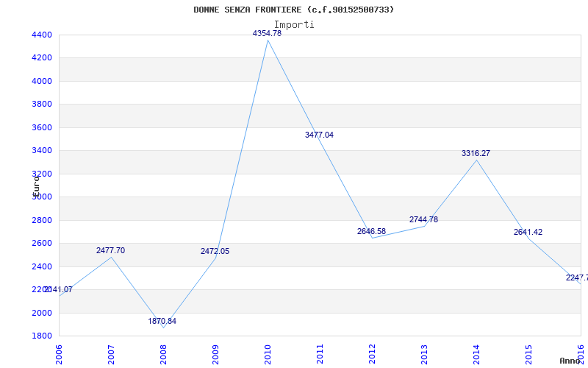Select the 3316.27 data label
Screen dimensions: 588x368
(x=476, y=153)
